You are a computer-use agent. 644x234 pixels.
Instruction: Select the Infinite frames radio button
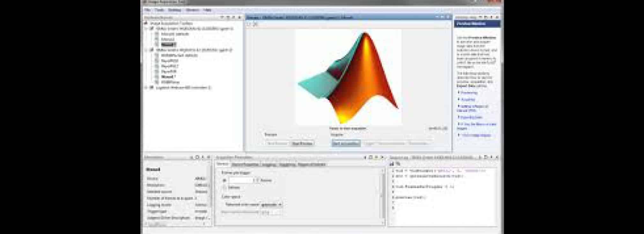click(x=225, y=188)
